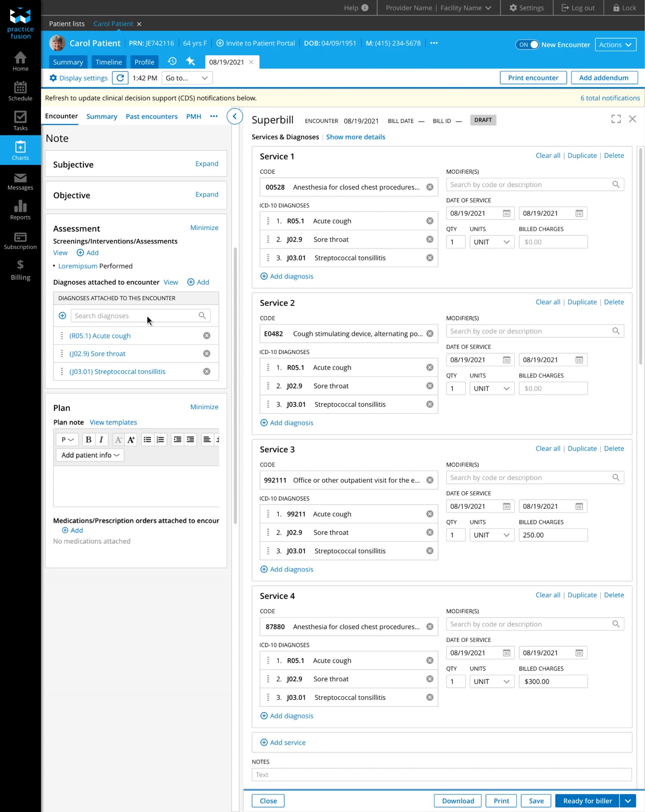Click the refresh icon next to Display settings
The width and height of the screenshot is (645, 812).
[x=120, y=78]
